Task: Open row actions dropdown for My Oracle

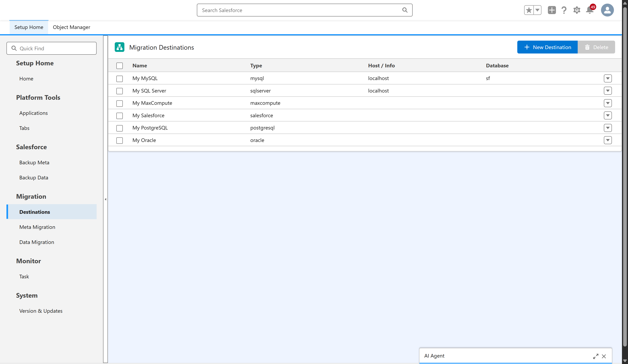Action: [x=607, y=140]
